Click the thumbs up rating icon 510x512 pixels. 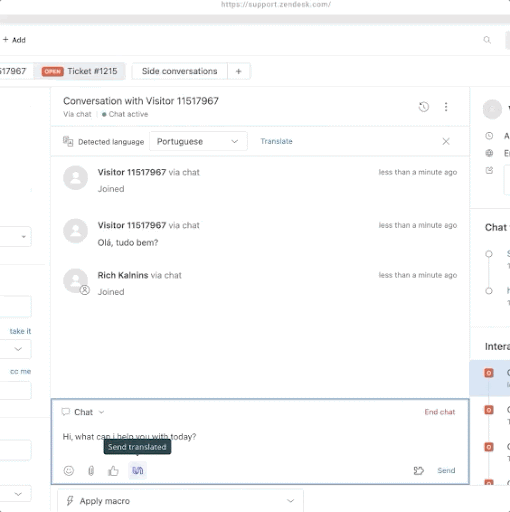pos(113,471)
